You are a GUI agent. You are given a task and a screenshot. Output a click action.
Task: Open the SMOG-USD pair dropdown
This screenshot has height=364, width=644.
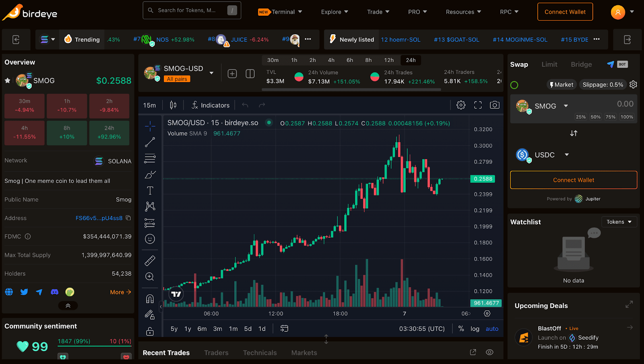[211, 73]
